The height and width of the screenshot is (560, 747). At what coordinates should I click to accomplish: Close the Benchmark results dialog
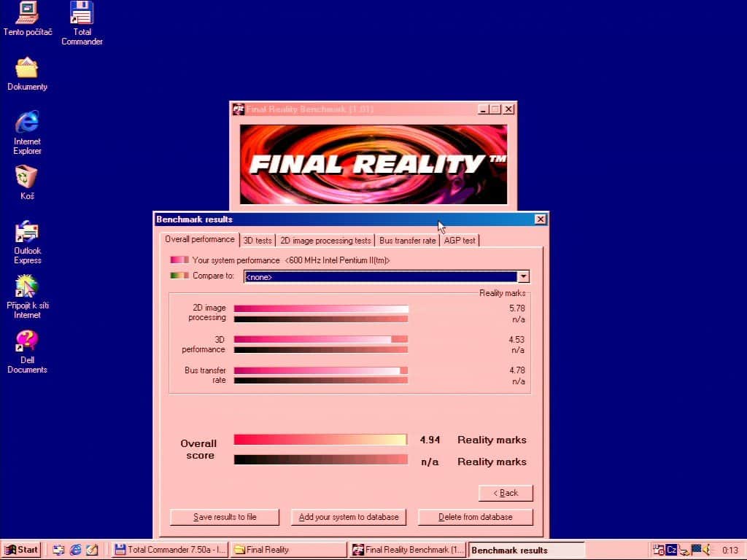click(x=540, y=219)
